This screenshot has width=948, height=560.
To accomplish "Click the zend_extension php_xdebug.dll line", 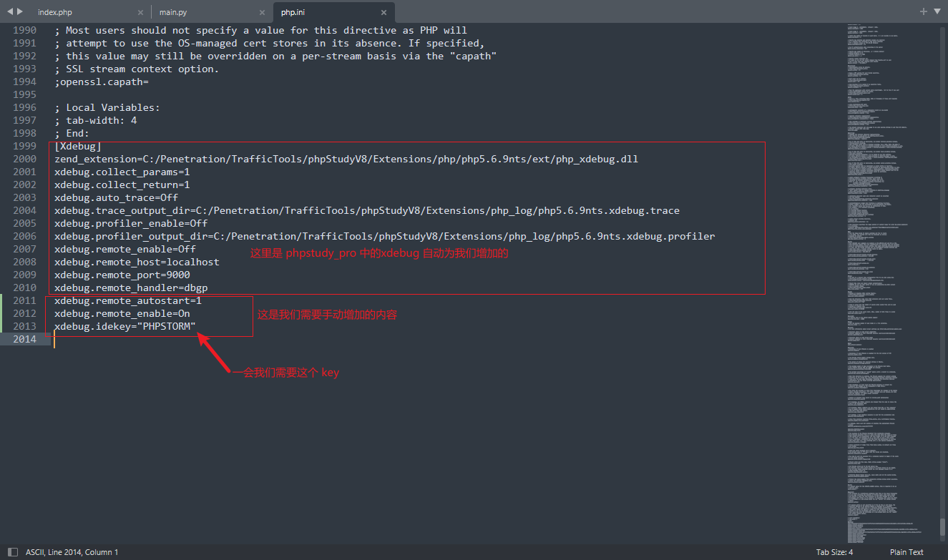I will pyautogui.click(x=346, y=159).
